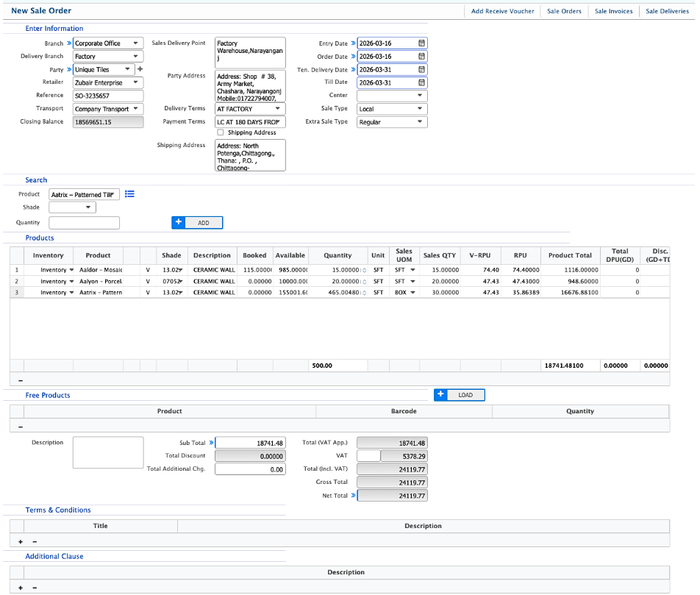Remove a Terms & Conditions row with minus
The height and width of the screenshot is (595, 700).
(x=35, y=541)
